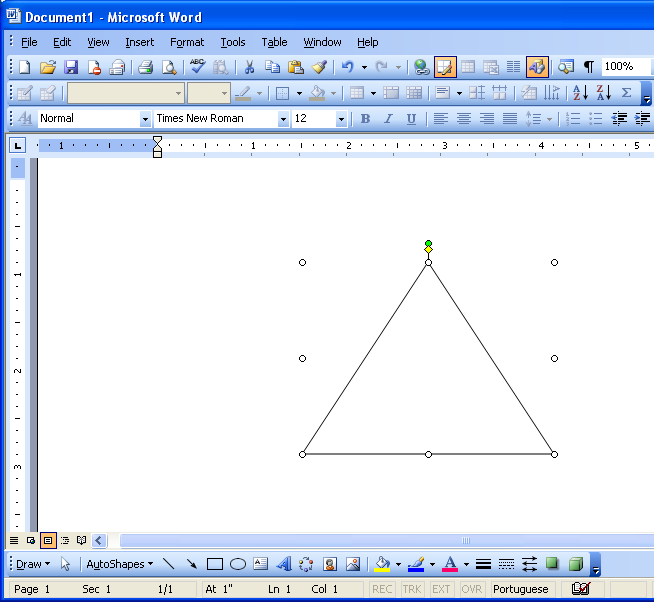
Task: Apply the red Font Color letter A
Action: coord(450,564)
